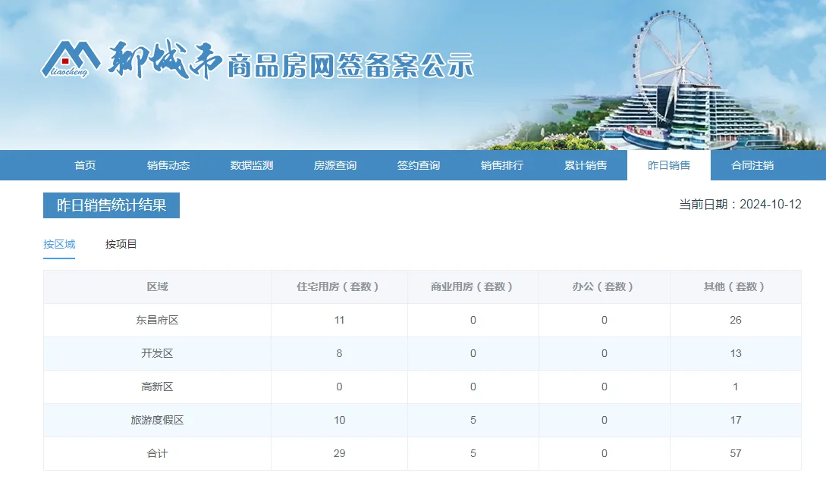Open 合同注销 navigation item

pos(752,165)
